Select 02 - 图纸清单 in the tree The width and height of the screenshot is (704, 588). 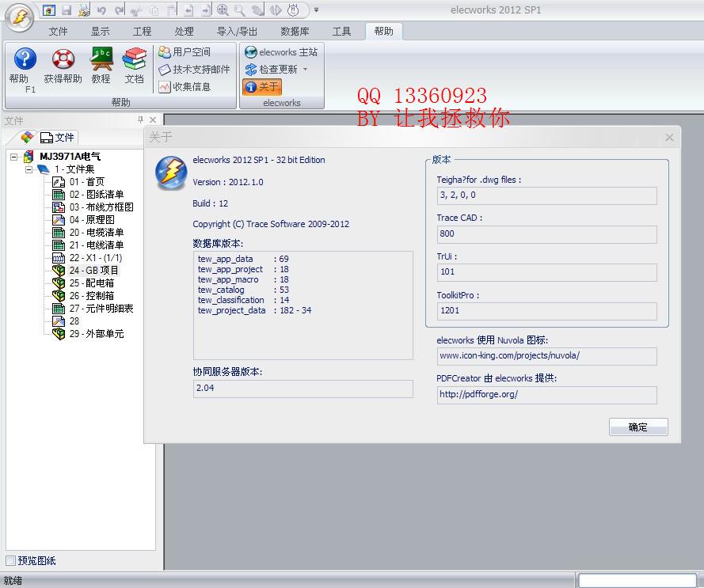coord(97,195)
